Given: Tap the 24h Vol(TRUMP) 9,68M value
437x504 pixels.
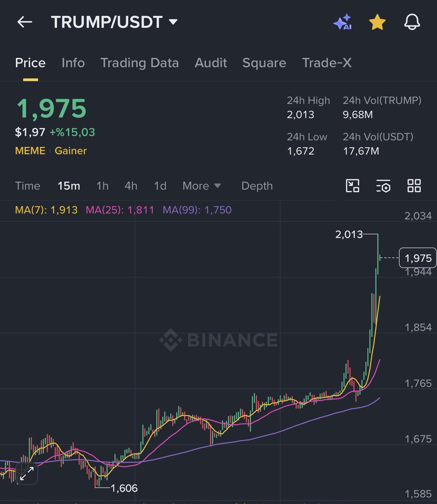Looking at the screenshot, I should click(x=358, y=115).
